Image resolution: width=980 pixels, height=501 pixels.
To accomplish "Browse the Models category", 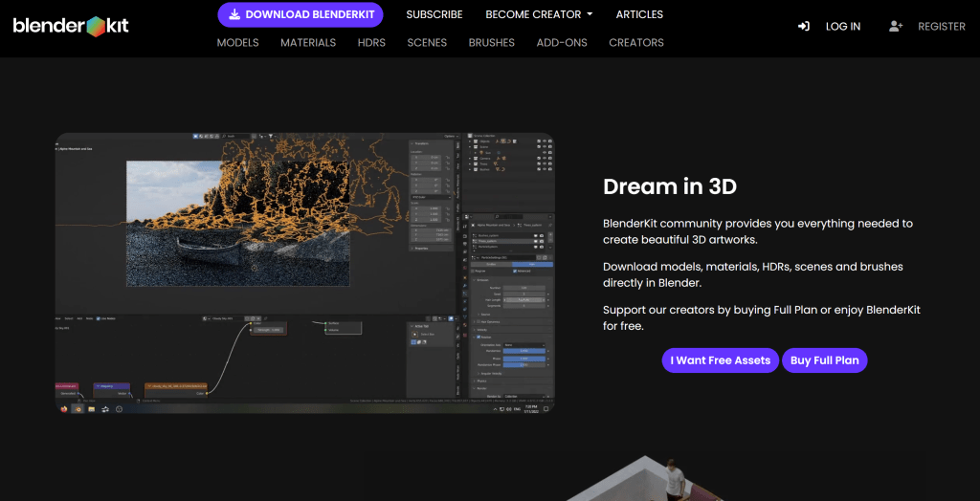I will point(237,42).
